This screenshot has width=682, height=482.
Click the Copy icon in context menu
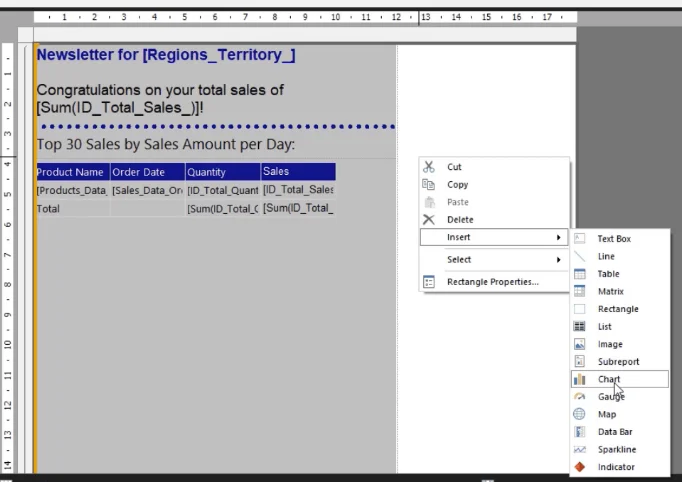tap(428, 184)
